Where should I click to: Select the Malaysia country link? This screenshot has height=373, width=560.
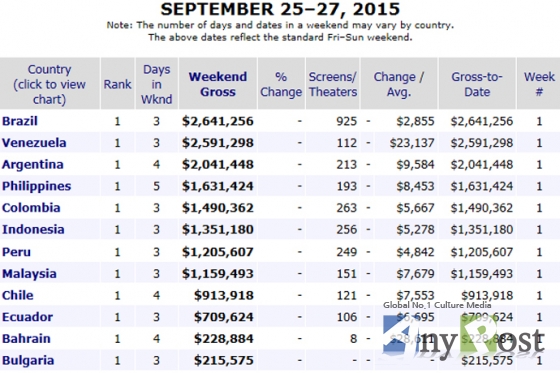coord(29,274)
